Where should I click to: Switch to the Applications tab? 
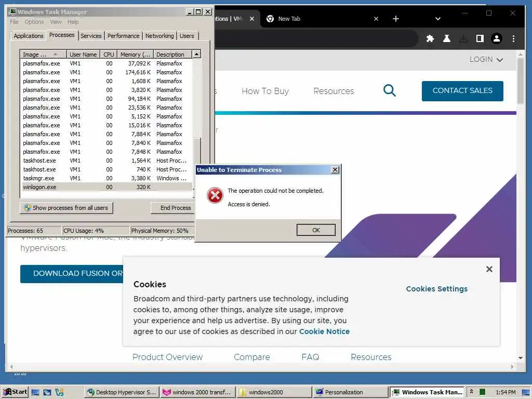pos(29,36)
